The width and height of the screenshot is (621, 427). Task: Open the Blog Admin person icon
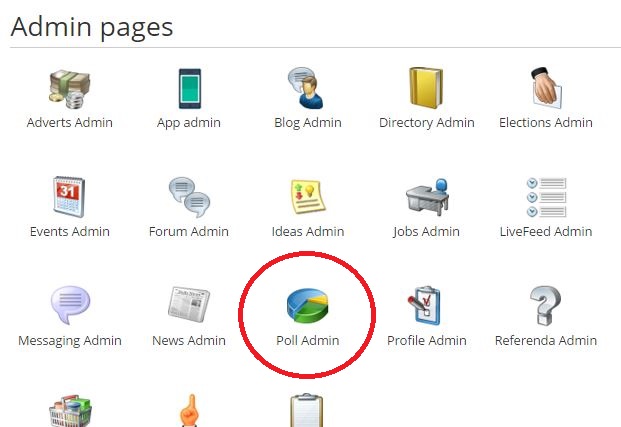305,88
